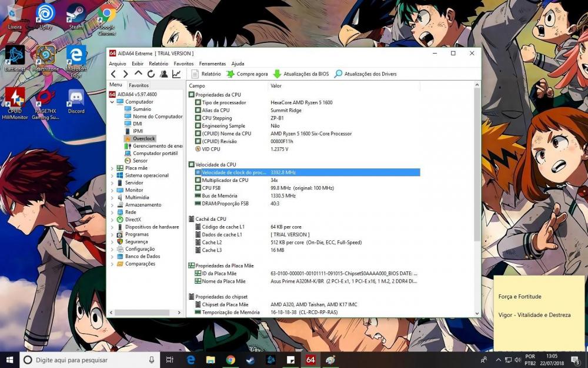
Task: Click the back navigation arrow in toolbar
Action: click(113, 74)
